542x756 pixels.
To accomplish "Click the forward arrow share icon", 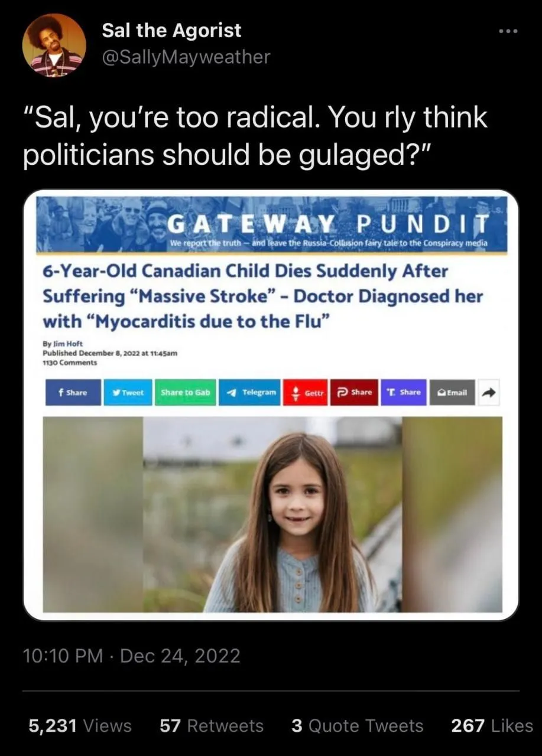I will [x=489, y=392].
